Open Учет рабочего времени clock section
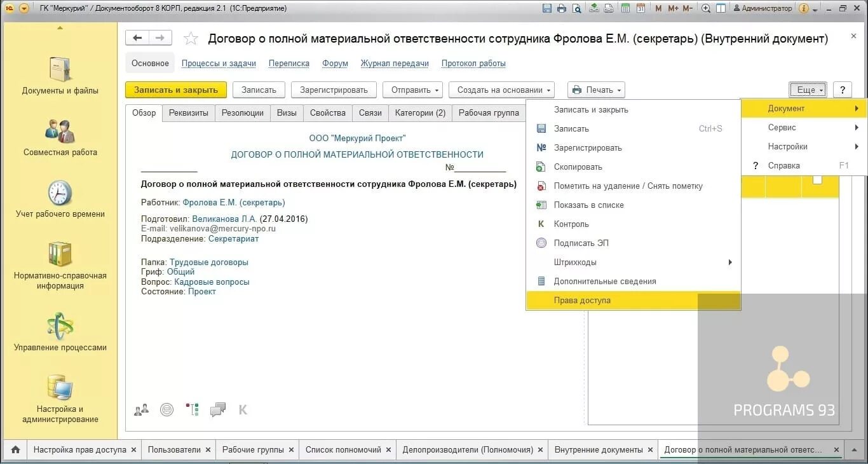The image size is (868, 464). click(x=60, y=200)
